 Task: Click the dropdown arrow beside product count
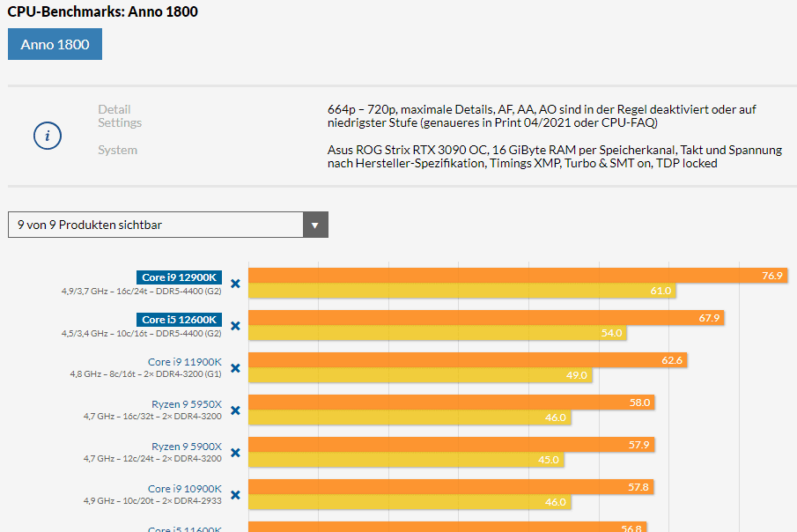pyautogui.click(x=315, y=225)
